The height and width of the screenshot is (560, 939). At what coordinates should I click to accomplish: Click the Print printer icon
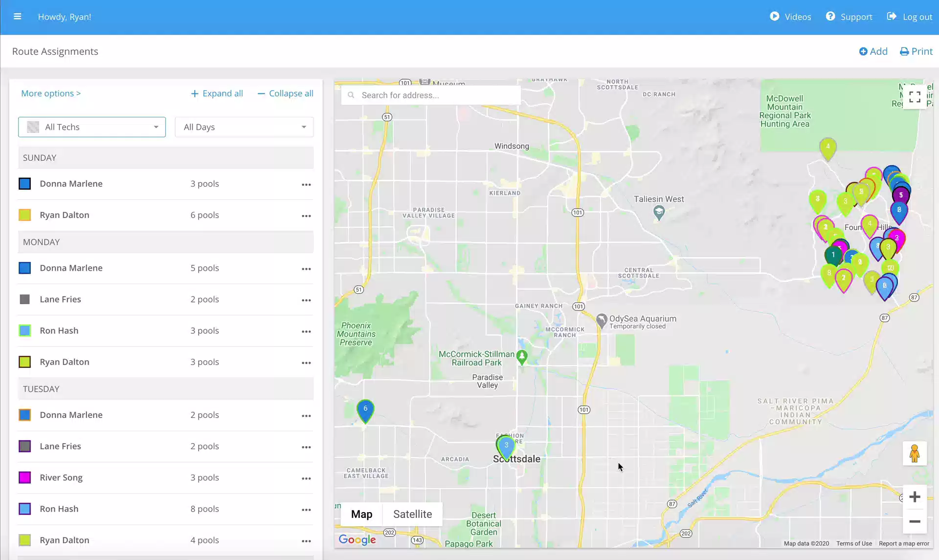pyautogui.click(x=904, y=51)
